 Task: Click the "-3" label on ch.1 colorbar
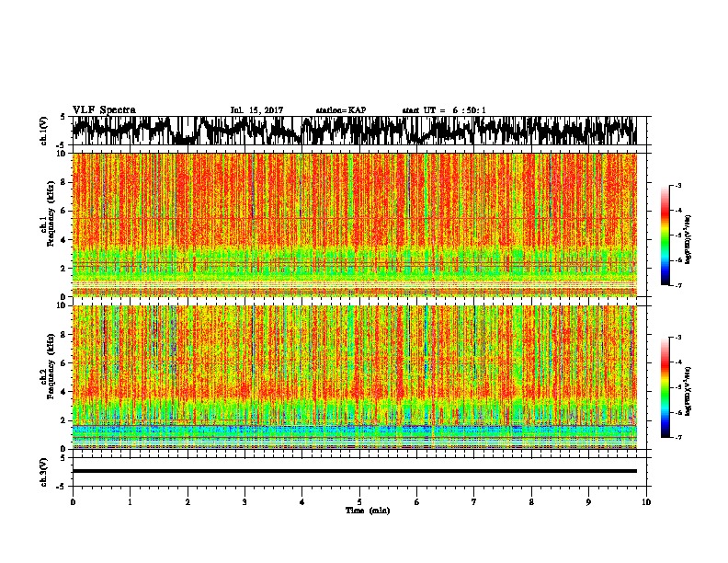[x=677, y=185]
